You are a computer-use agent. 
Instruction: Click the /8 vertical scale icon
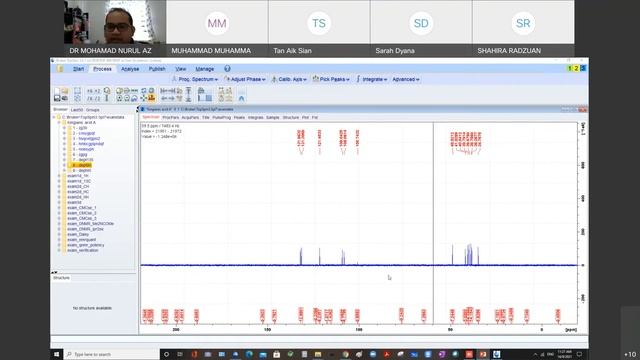[90, 99]
